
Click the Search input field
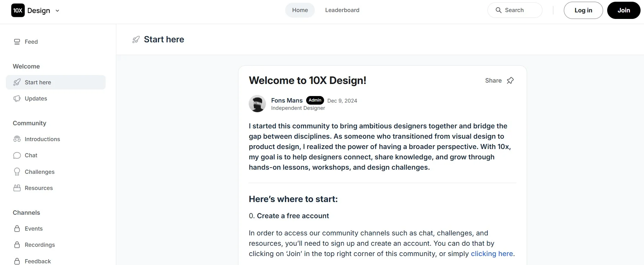coord(515,10)
